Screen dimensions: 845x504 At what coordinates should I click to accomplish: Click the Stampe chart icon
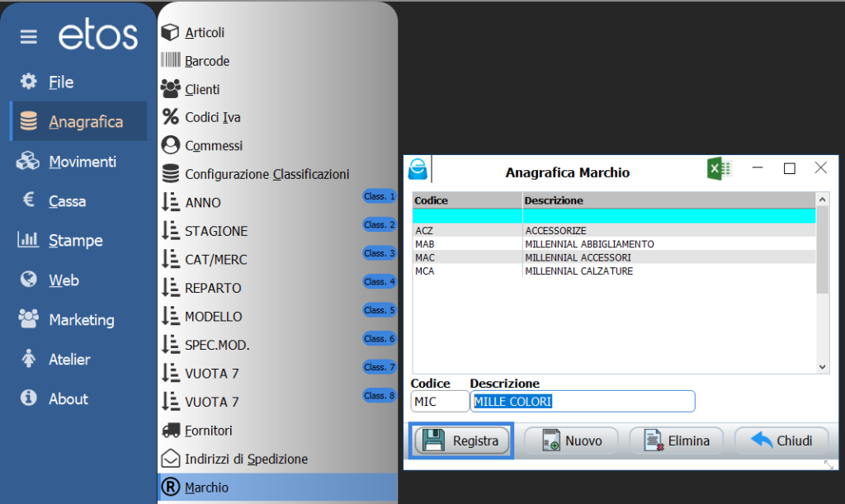[28, 239]
